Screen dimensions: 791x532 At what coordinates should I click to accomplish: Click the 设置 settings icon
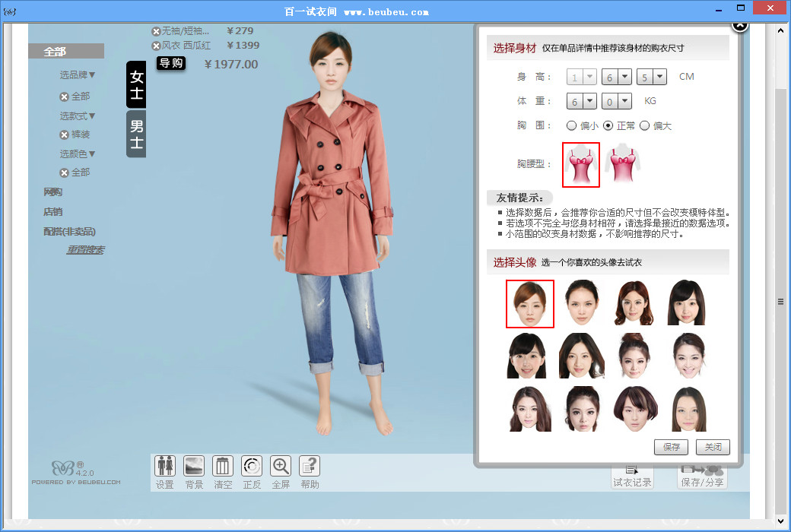(165, 466)
